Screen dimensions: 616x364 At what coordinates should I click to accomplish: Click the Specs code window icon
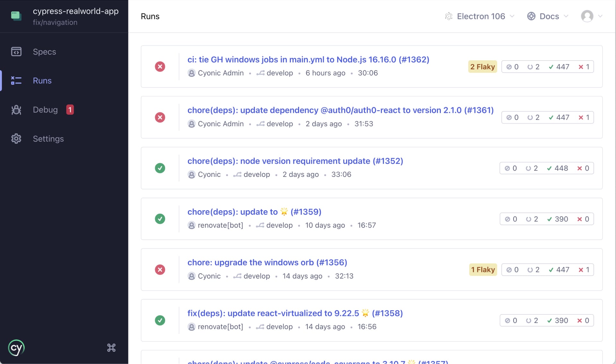click(x=16, y=52)
